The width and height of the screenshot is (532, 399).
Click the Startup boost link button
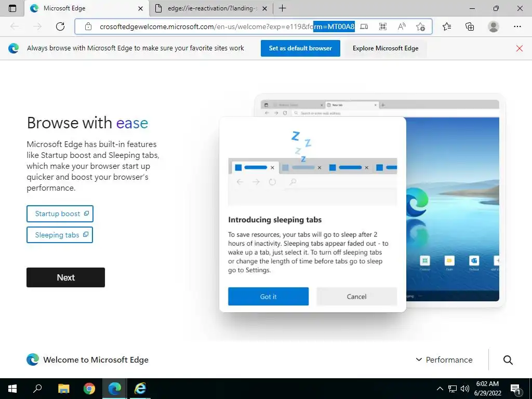(x=60, y=214)
